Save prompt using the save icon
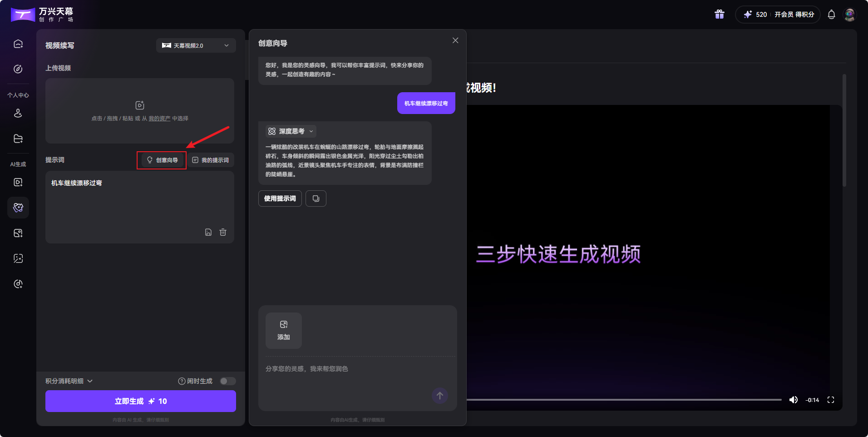The image size is (868, 437). point(208,232)
